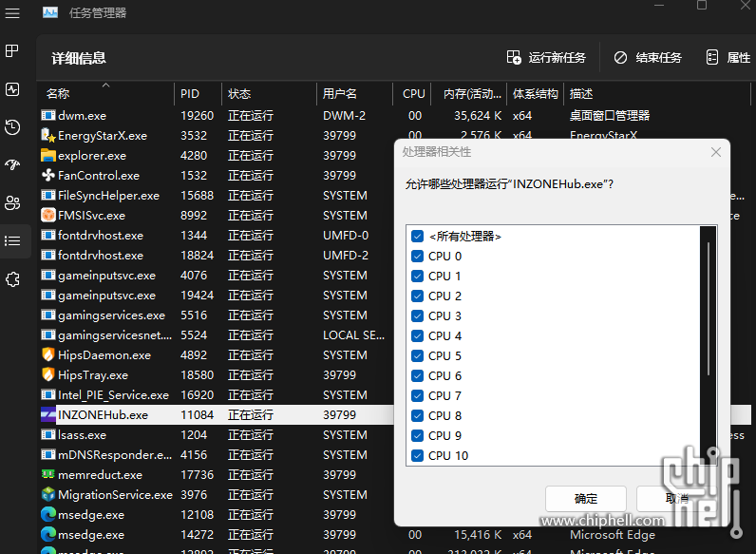
Task: Click the 结束任务 button
Action: click(648, 58)
